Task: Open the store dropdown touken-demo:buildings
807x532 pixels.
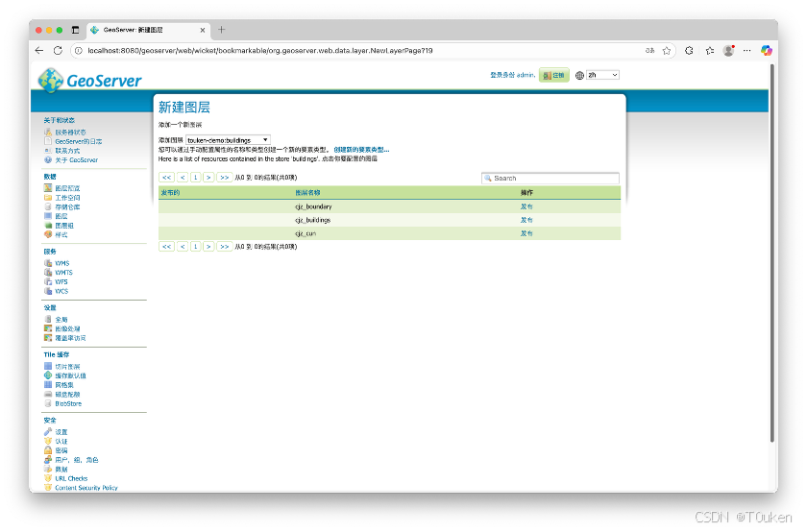Action: (x=228, y=140)
